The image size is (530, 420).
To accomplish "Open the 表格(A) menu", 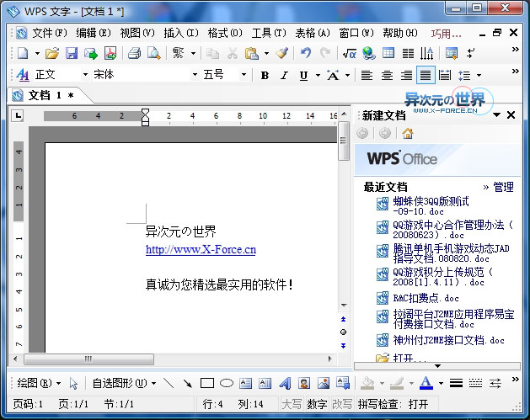I will 313,33.
